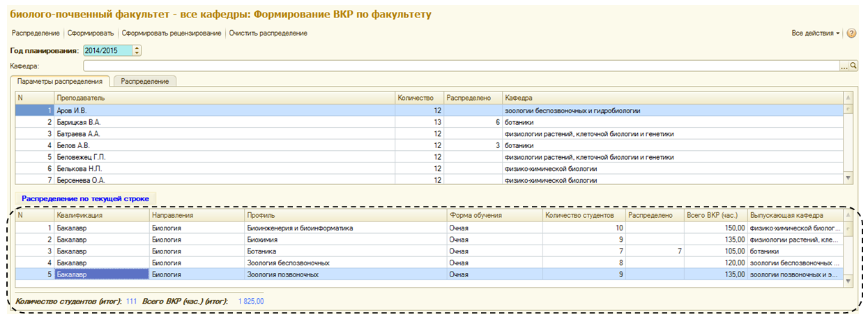
Task: Sort by upper Количество column header
Action: pos(419,98)
